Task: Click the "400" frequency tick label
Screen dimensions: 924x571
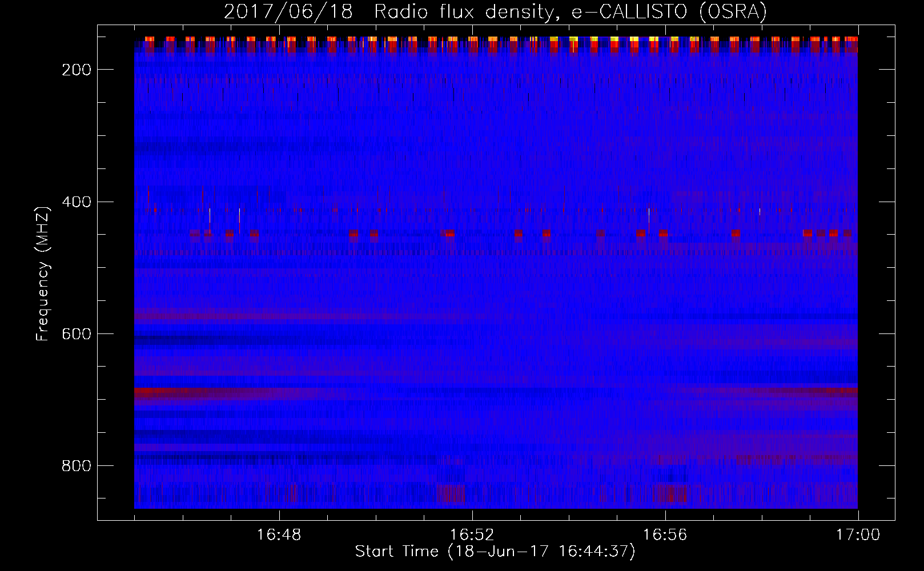Action: click(x=77, y=202)
